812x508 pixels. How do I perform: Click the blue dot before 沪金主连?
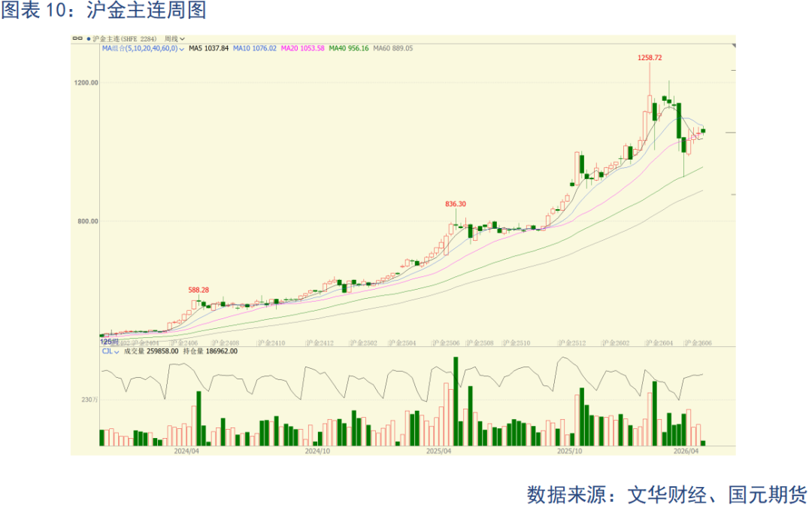click(88, 38)
